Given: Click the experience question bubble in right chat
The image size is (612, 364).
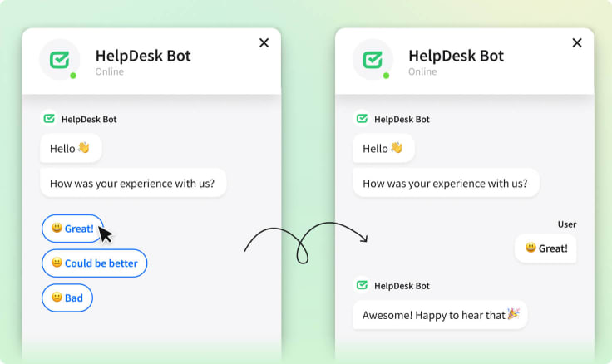Looking at the screenshot, I should click(x=447, y=183).
